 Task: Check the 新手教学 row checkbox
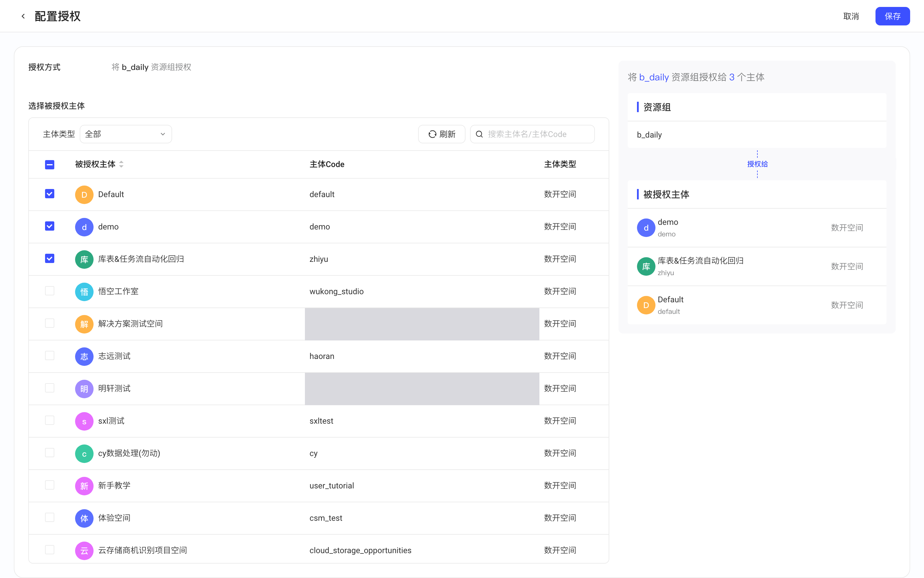pyautogui.click(x=50, y=485)
